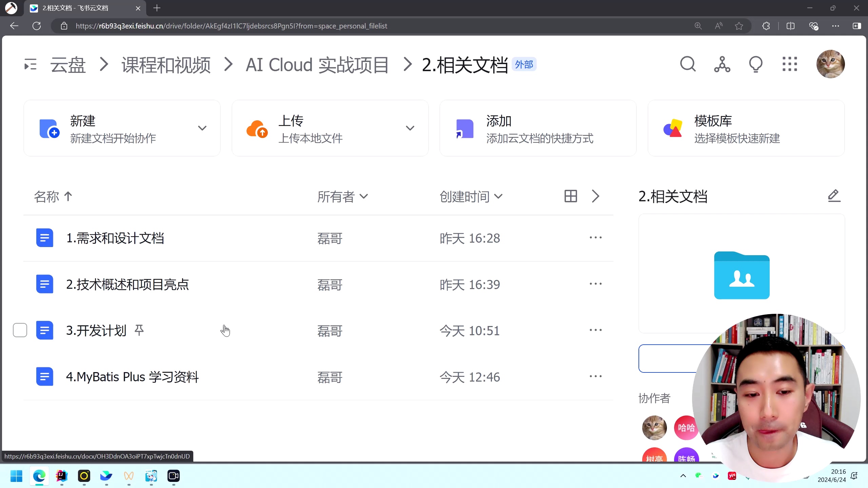Open more options for 1.需求和设计文档
The image size is (868, 488).
click(596, 238)
